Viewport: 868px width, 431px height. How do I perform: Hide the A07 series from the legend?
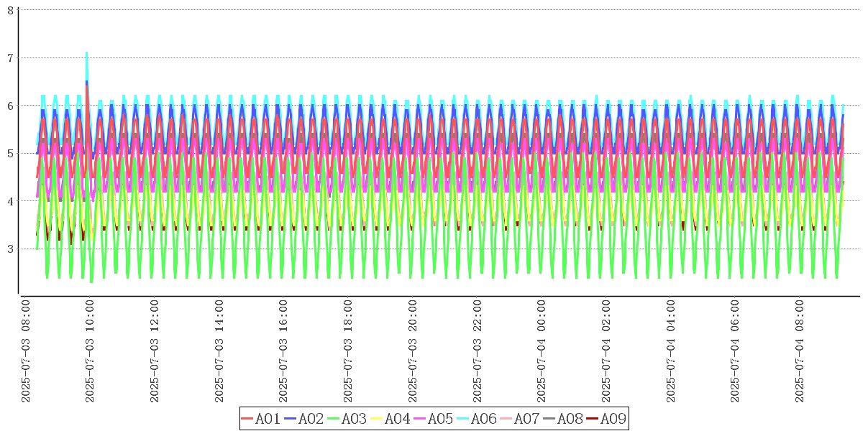tap(520, 419)
